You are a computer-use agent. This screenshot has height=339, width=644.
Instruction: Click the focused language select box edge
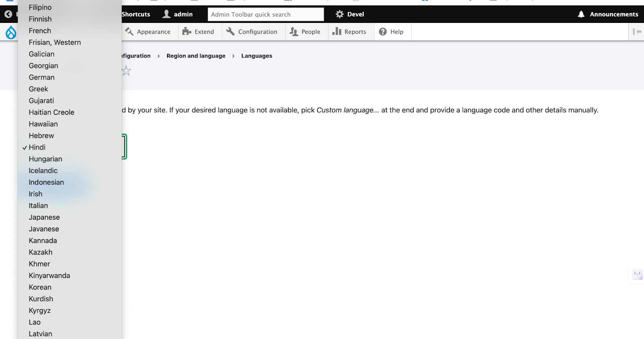124,146
